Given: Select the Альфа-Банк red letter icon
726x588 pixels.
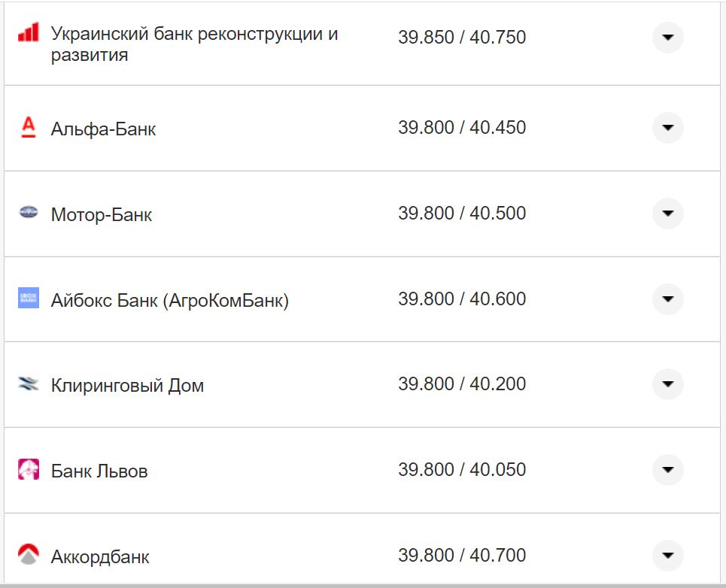Looking at the screenshot, I should (29, 128).
